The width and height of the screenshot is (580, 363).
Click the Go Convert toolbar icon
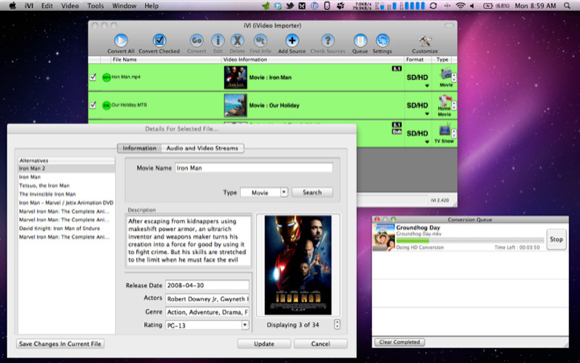pos(196,40)
